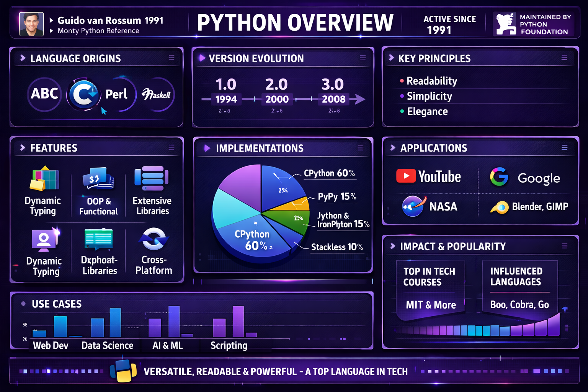This screenshot has height=392, width=588.
Task: Click the Cross-Platform sync arrows icon
Action: click(x=154, y=239)
